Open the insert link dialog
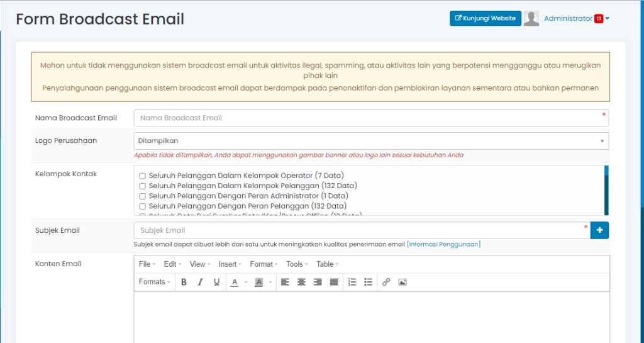Screen dimensions: 644x343 pyautogui.click(x=386, y=282)
